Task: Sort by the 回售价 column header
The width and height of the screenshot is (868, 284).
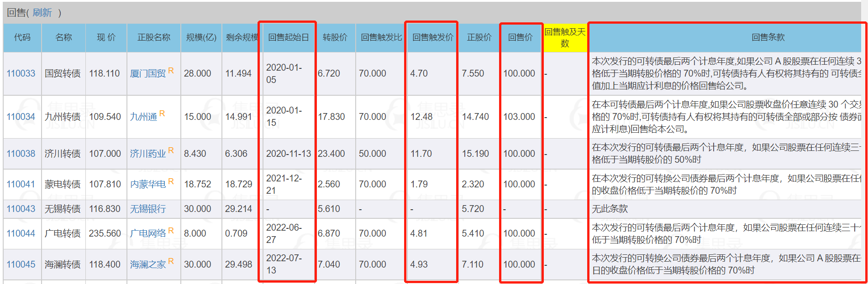Action: [x=521, y=37]
